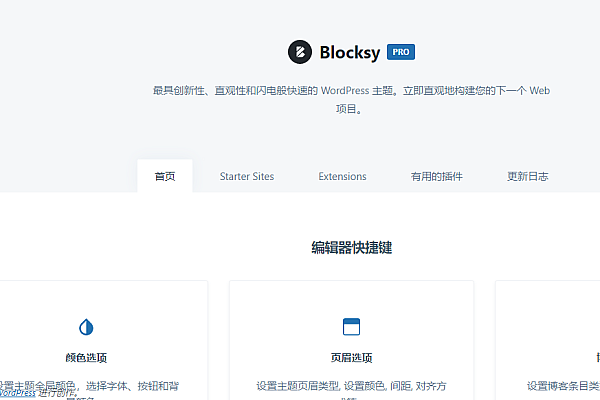The width and height of the screenshot is (600, 400).
Task: Click the header window icon above 页眉选项
Action: click(351, 327)
